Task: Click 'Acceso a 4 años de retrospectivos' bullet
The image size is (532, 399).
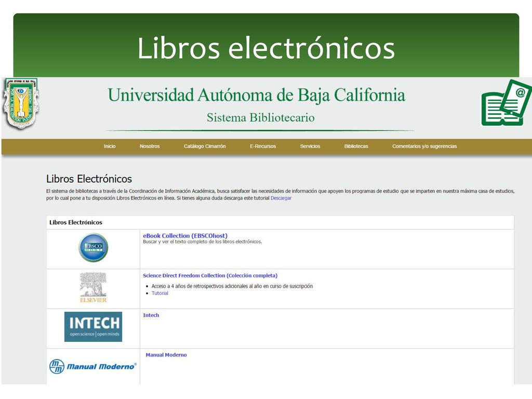Action: coord(232,286)
